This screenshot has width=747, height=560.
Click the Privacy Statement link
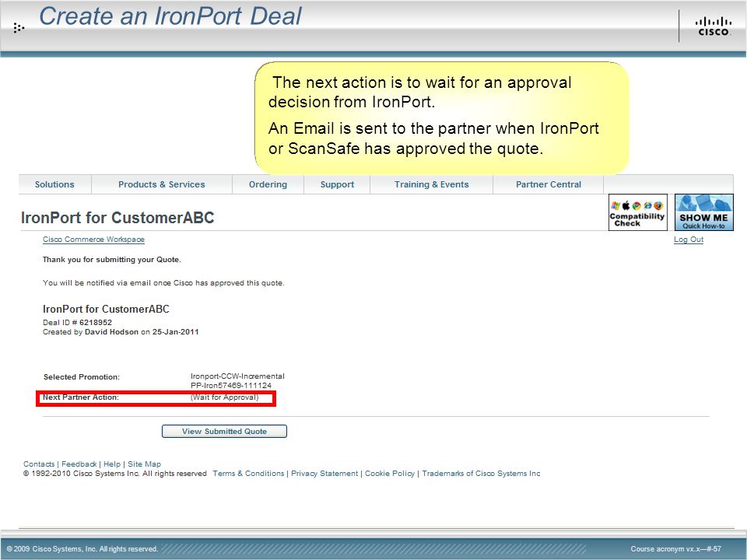324,474
